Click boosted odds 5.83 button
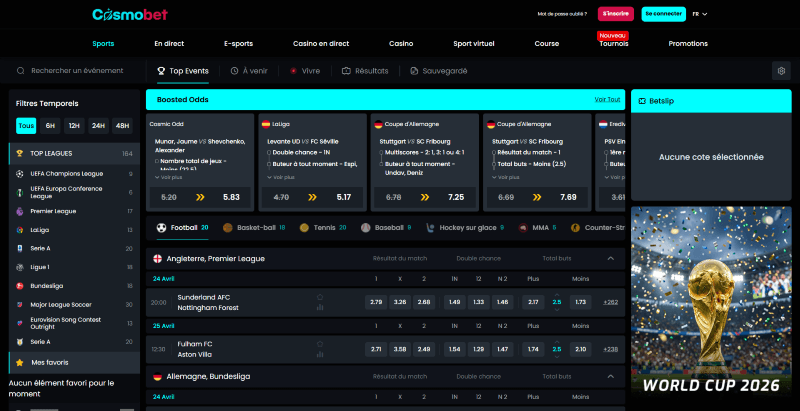Image resolution: width=800 pixels, height=411 pixels. point(200,197)
